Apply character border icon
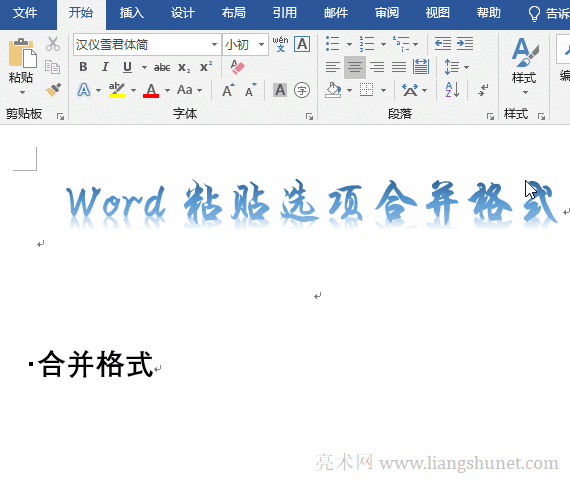This screenshot has height=480, width=570. pyautogui.click(x=302, y=44)
